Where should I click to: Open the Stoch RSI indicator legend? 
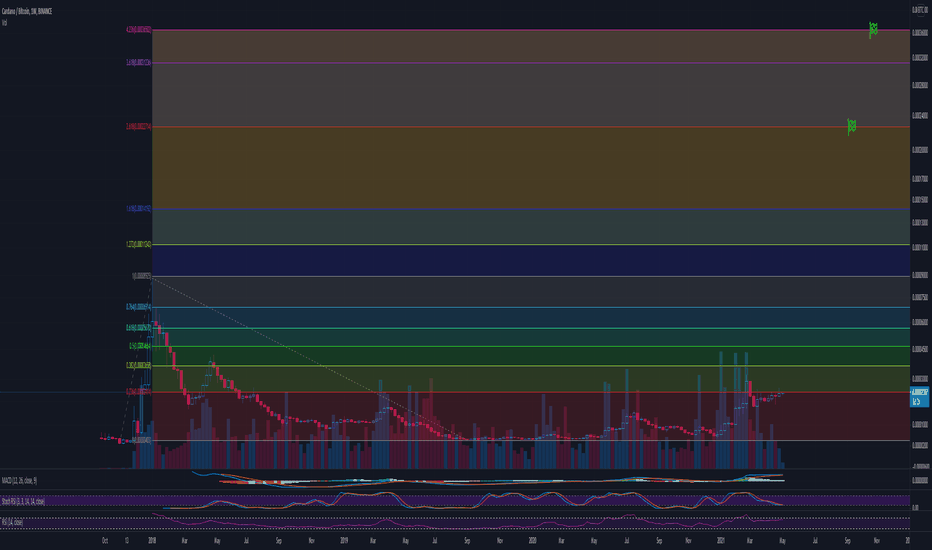pyautogui.click(x=23, y=501)
